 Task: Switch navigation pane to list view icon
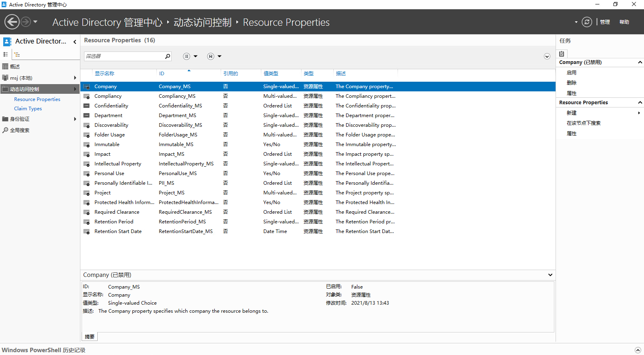[6, 54]
